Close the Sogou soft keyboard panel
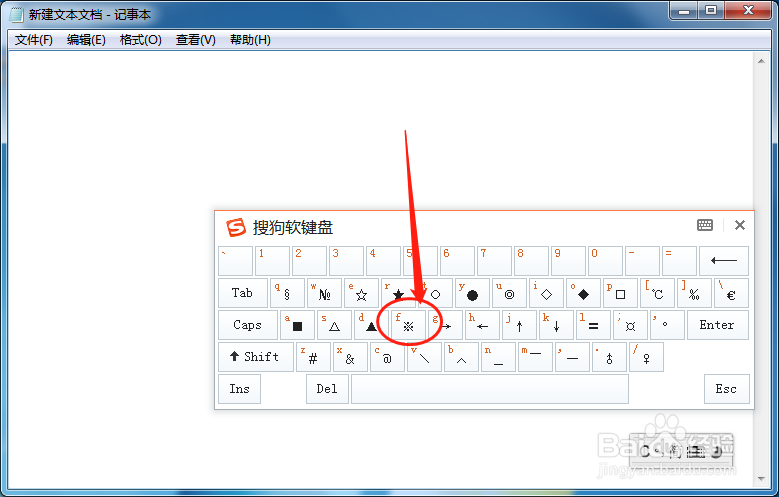The height and width of the screenshot is (497, 779). [x=740, y=225]
